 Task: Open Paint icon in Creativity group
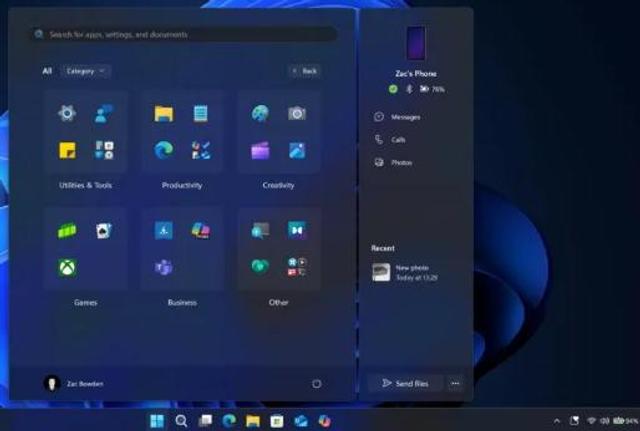pyautogui.click(x=260, y=113)
